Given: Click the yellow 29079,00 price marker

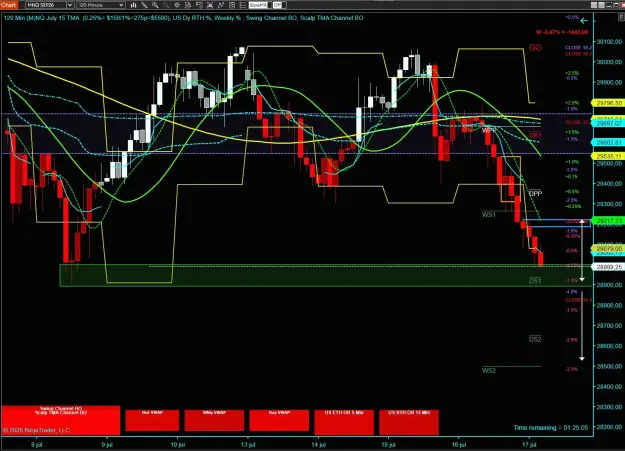Looking at the screenshot, I should point(608,248).
